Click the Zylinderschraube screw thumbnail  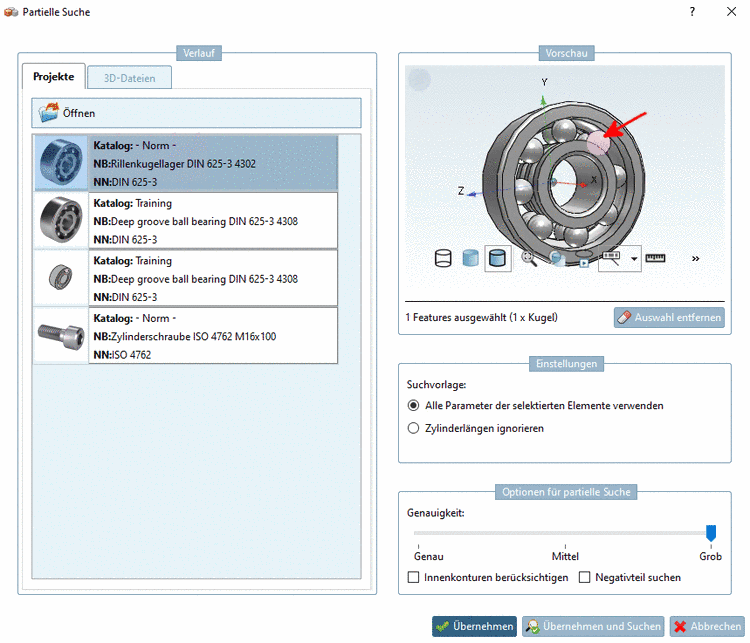pyautogui.click(x=61, y=336)
